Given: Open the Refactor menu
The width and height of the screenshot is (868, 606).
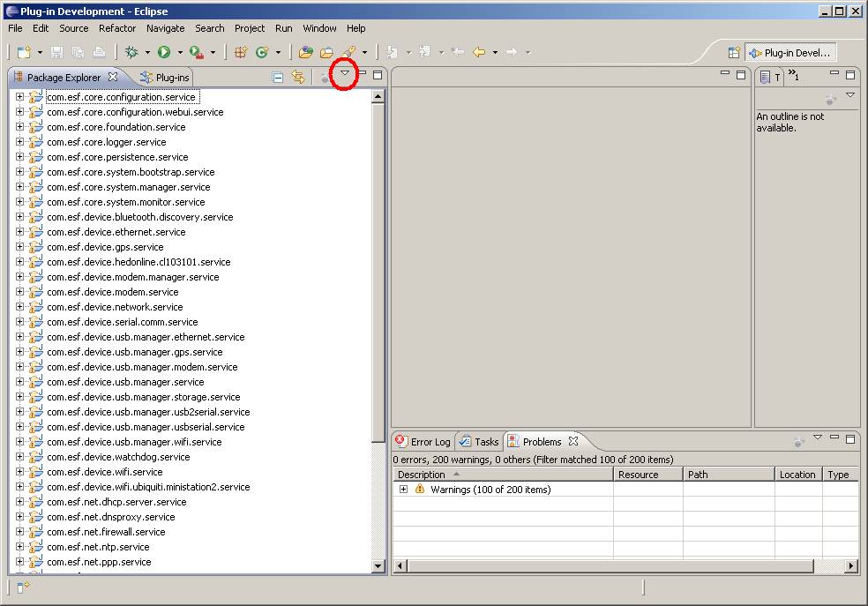Looking at the screenshot, I should point(117,28).
